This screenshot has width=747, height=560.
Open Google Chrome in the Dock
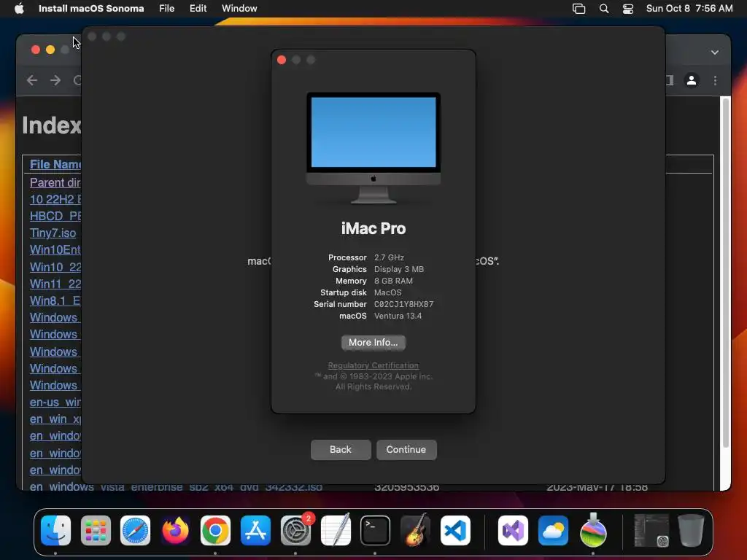(215, 530)
